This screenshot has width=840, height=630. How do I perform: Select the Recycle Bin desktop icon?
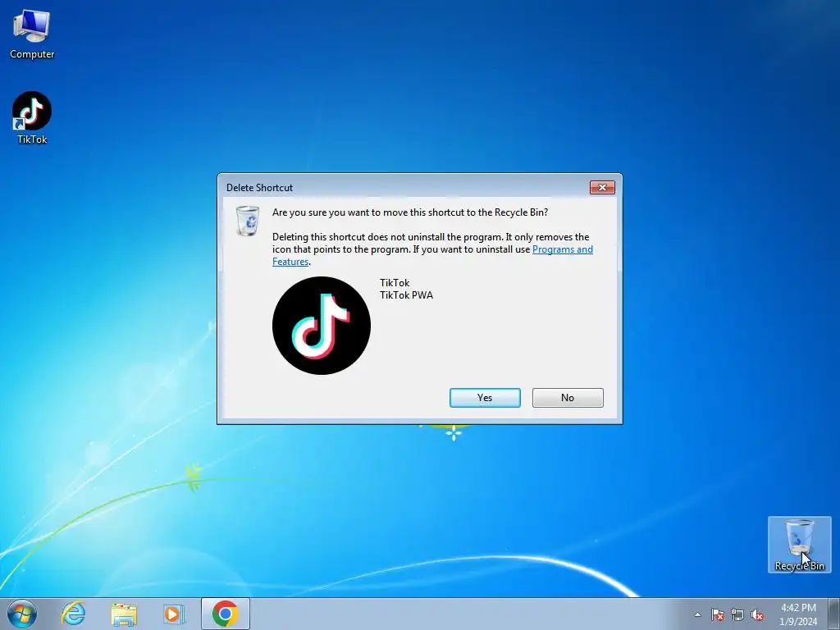[799, 545]
